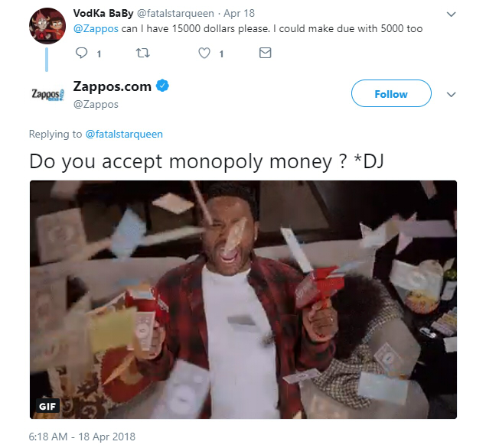This screenshot has height=448, width=486.
Task: Open direct message envelope icon
Action: [x=266, y=53]
